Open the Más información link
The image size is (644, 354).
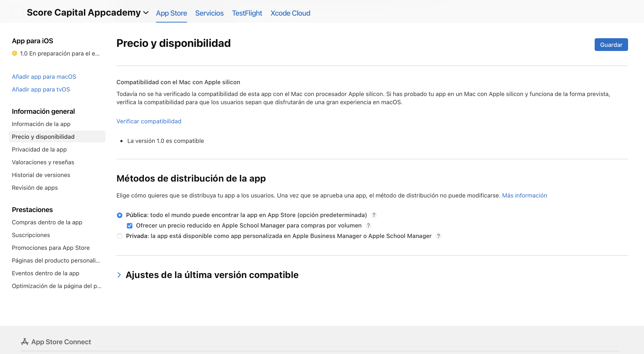tap(524, 195)
